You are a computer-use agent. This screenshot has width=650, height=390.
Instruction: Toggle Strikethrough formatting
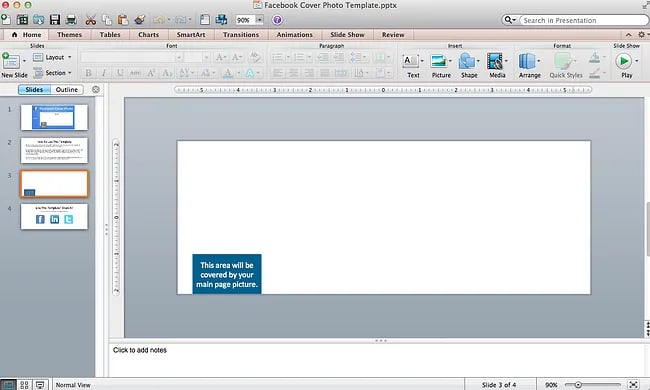pyautogui.click(x=135, y=73)
